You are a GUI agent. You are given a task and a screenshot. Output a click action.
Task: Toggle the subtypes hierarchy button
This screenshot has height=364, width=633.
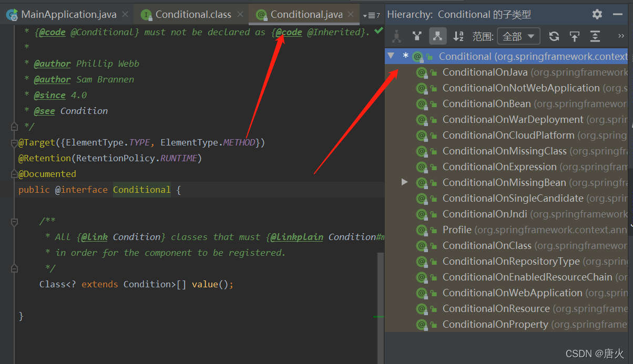[x=437, y=36]
